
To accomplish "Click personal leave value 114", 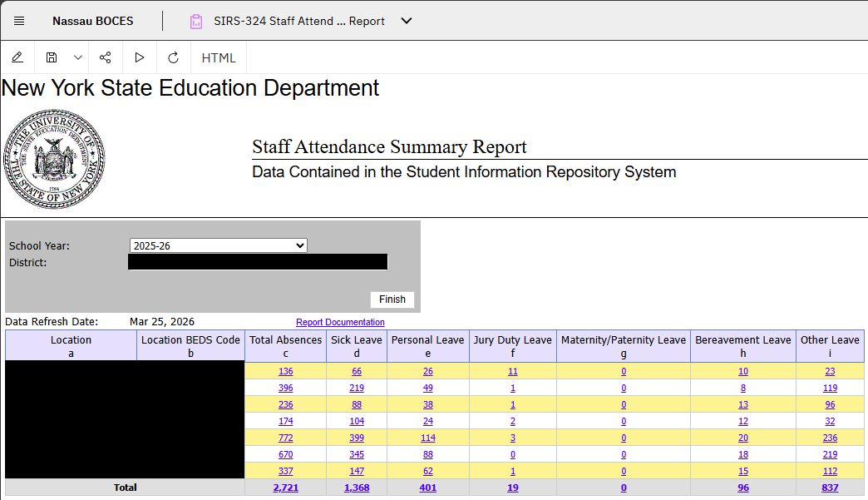I will pyautogui.click(x=428, y=438).
